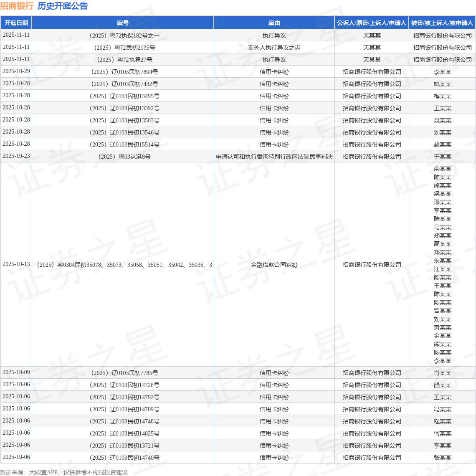
Task: Select case number (2025)辽0103民初13546号
Action: (124, 133)
